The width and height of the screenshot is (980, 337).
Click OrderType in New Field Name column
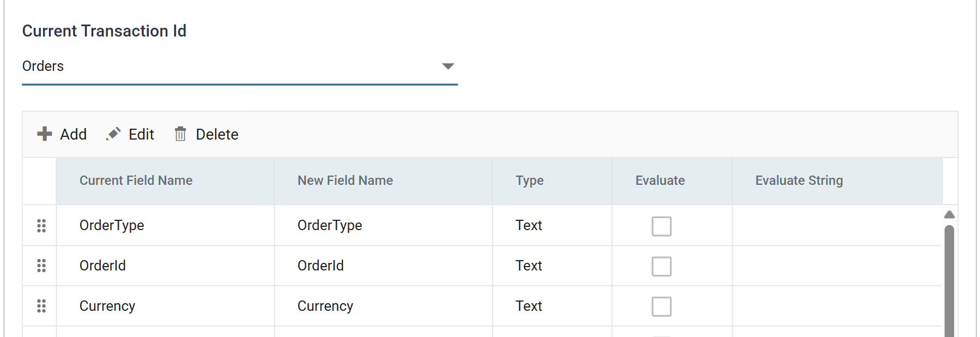(x=330, y=225)
